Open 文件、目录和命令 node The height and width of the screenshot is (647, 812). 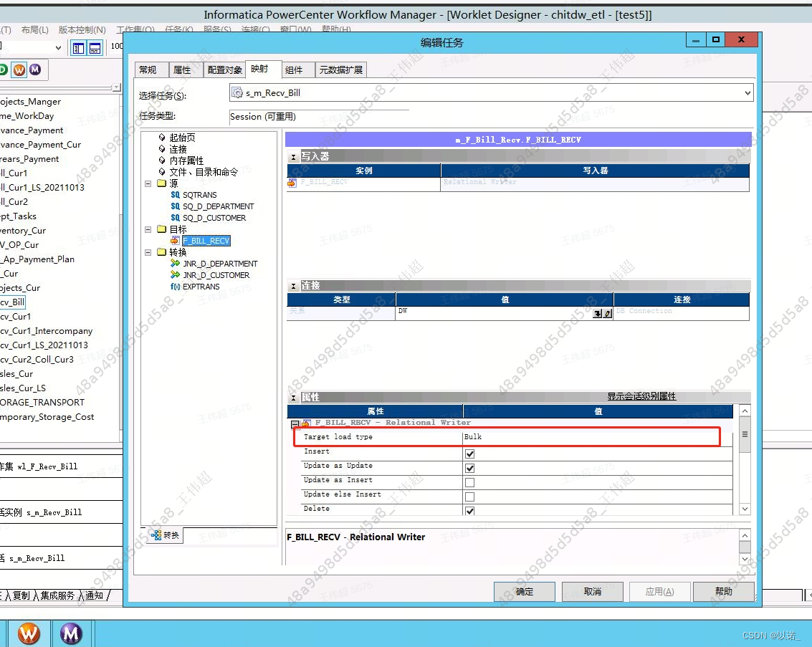tap(204, 172)
